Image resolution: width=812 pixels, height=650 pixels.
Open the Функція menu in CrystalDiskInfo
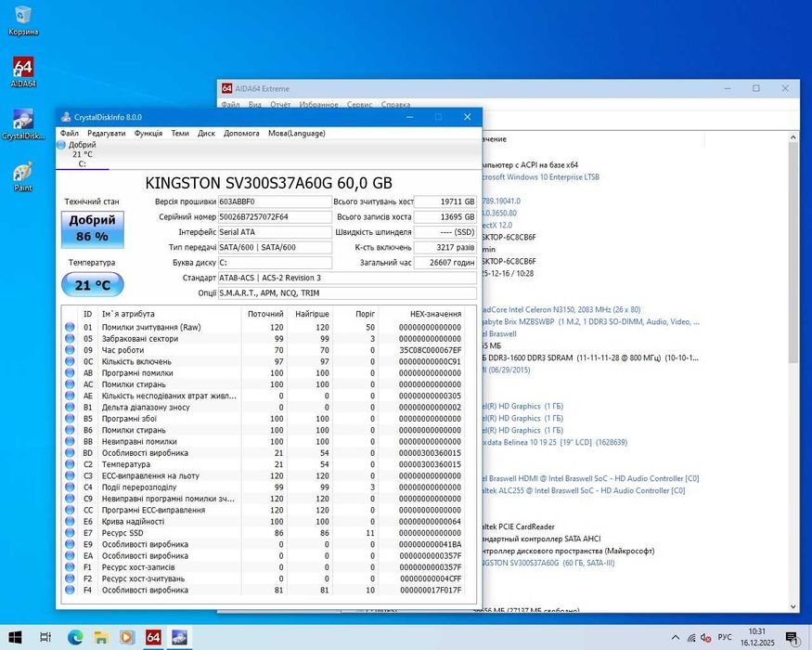(x=148, y=133)
